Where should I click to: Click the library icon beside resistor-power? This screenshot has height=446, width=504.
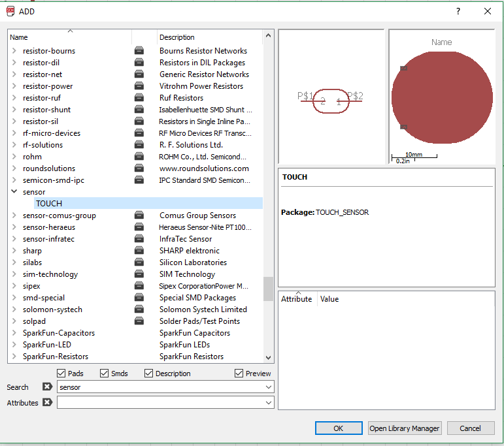139,86
